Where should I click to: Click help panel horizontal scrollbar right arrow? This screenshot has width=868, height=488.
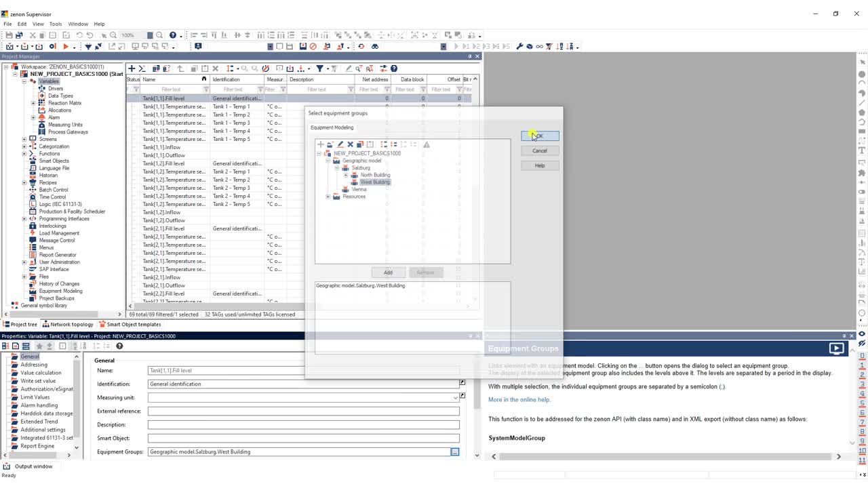838,457
